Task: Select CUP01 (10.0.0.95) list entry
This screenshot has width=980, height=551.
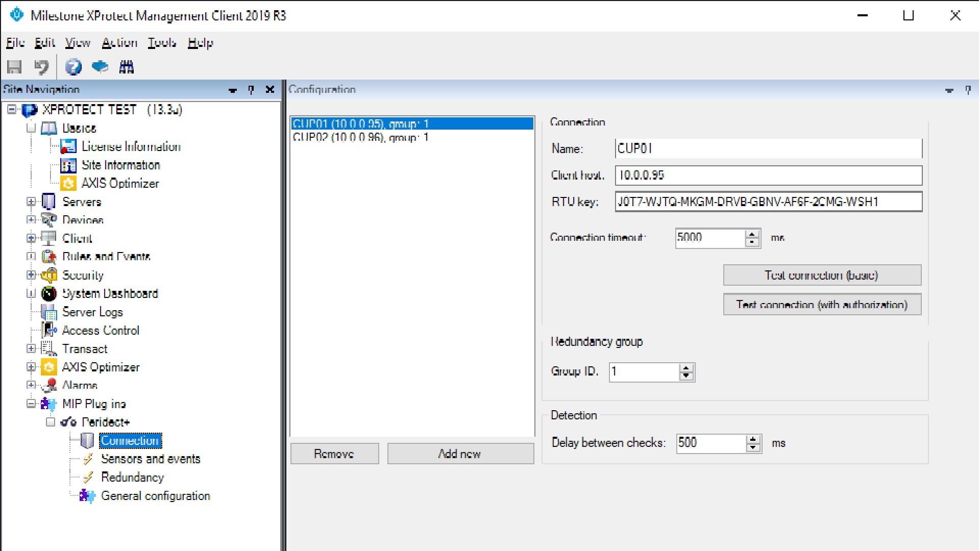Action: pyautogui.click(x=412, y=123)
